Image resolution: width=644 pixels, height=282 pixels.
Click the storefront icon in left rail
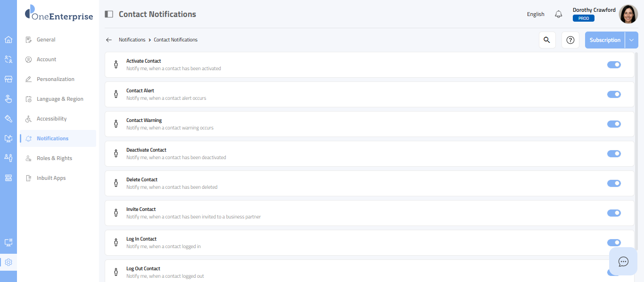pyautogui.click(x=8, y=79)
